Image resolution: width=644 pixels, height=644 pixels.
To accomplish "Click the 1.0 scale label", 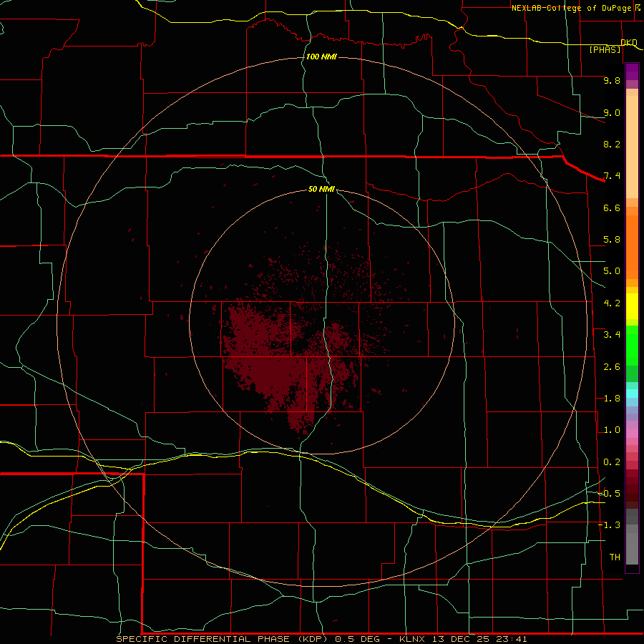I will click(x=612, y=430).
